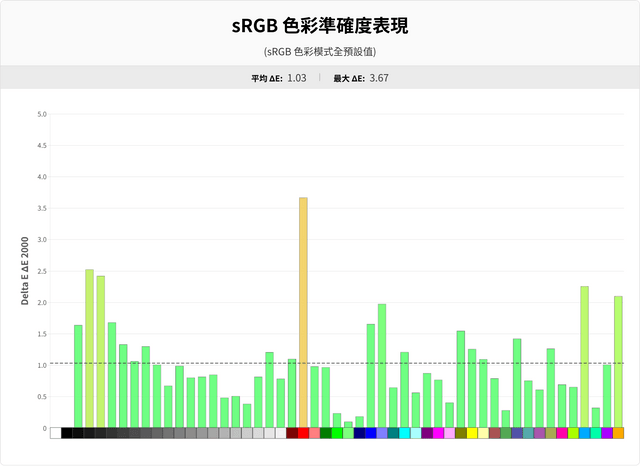Image resolution: width=640 pixels, height=466 pixels.
Task: Click the maximum value "3.67"
Action: click(x=379, y=78)
